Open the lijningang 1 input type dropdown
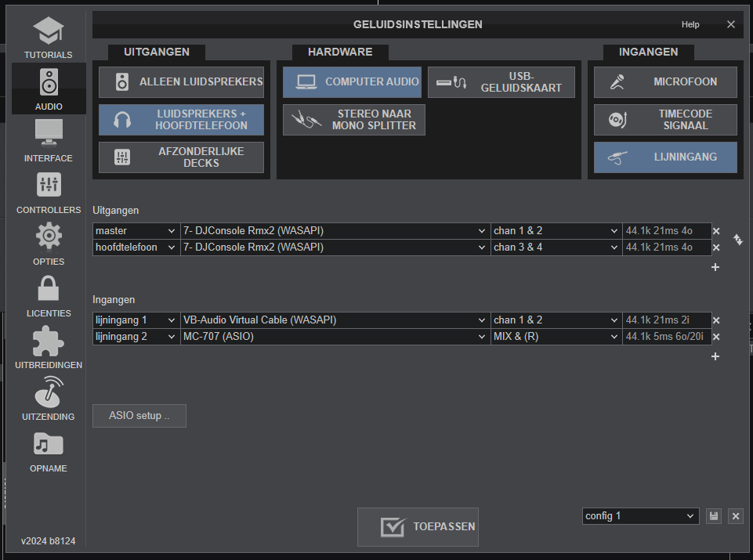 coord(136,320)
